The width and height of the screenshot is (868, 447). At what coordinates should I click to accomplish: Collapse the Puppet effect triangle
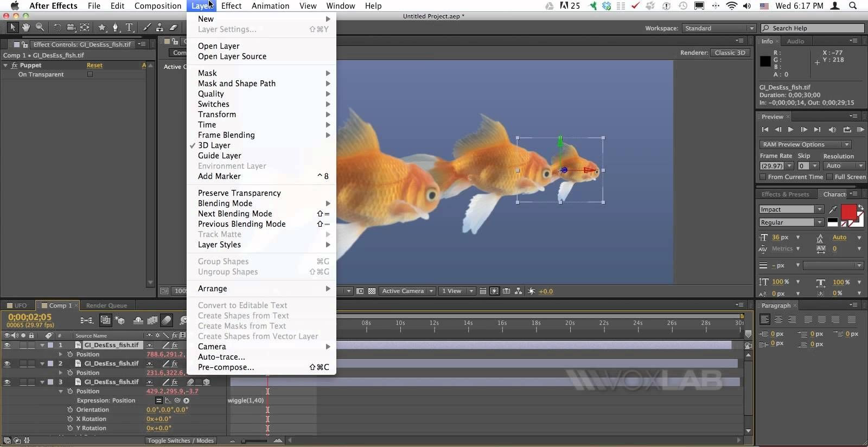(x=5, y=65)
